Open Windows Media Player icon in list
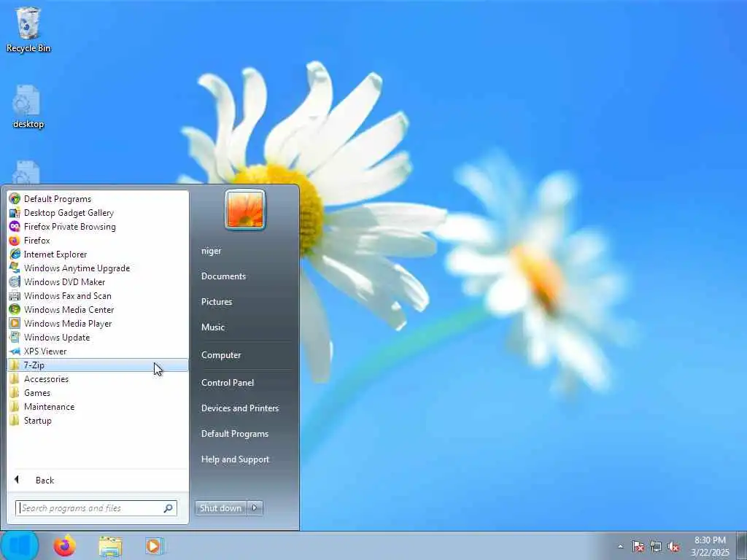This screenshot has width=747, height=560. (15, 323)
